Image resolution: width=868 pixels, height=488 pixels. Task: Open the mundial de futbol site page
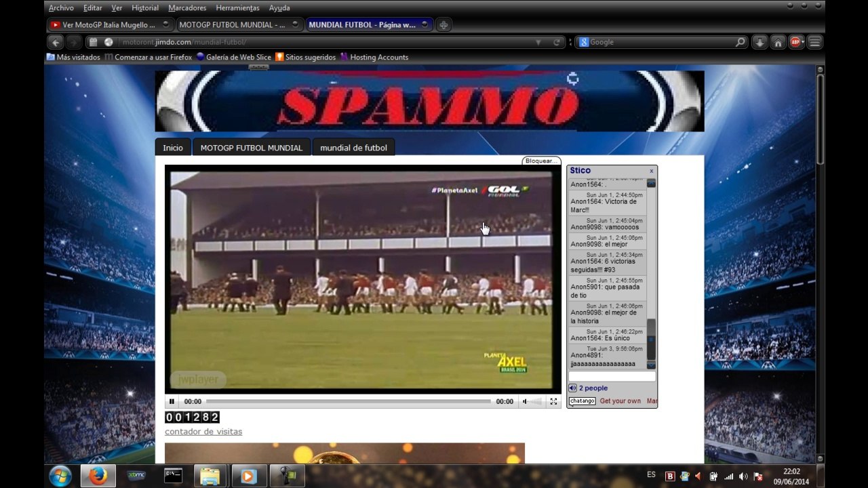tap(353, 147)
